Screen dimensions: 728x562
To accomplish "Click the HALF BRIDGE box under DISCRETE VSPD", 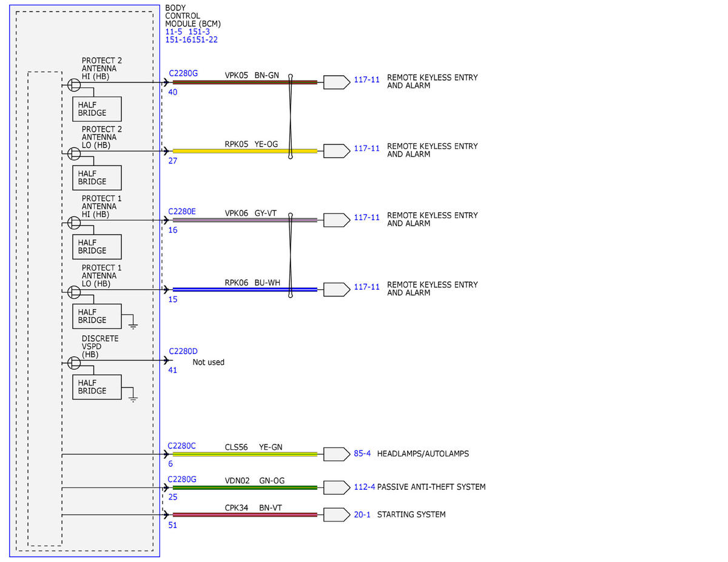I will pos(97,387).
